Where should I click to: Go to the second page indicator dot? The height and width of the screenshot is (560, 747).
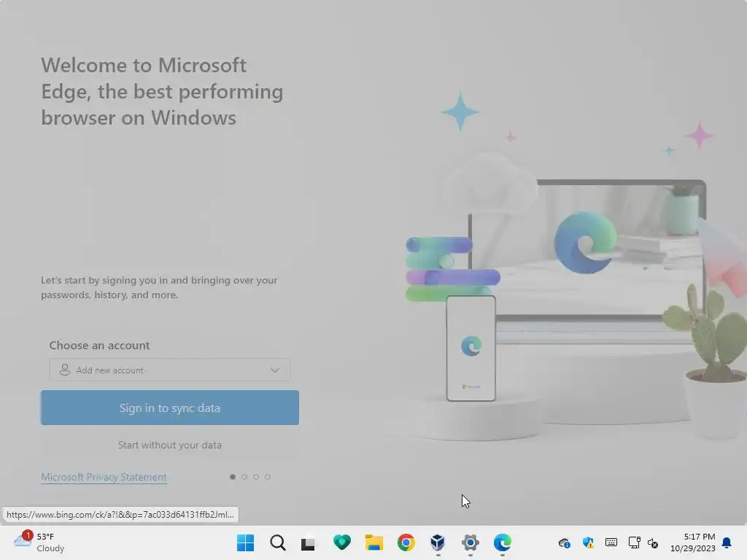click(x=244, y=477)
